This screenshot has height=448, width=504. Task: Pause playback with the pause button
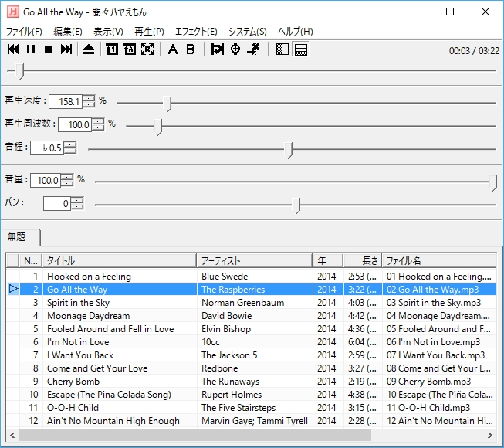(31, 49)
